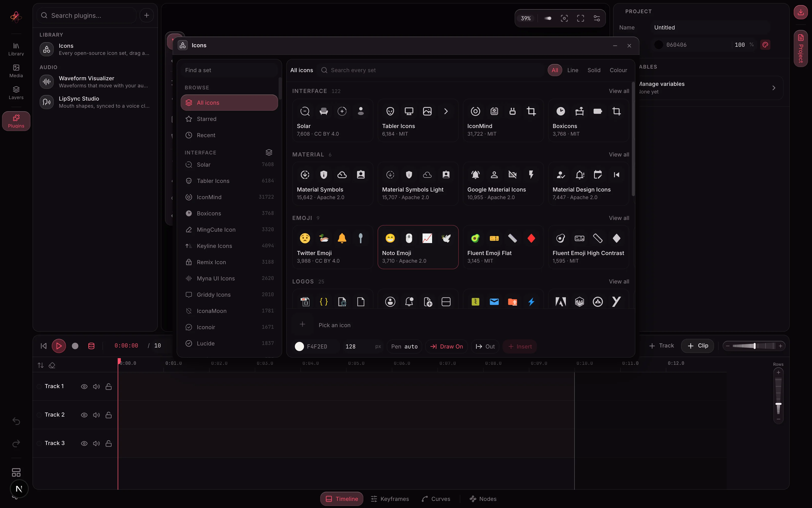Toggle the lock on Track 2

[108, 415]
